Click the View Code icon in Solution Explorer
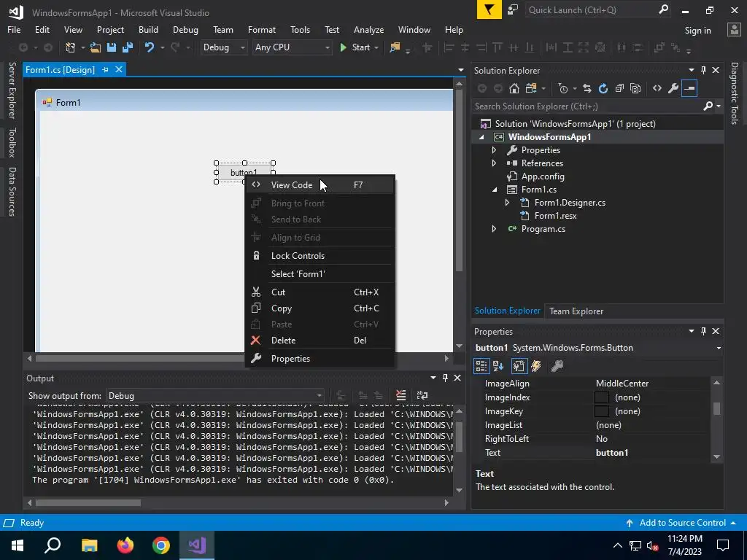 [657, 88]
